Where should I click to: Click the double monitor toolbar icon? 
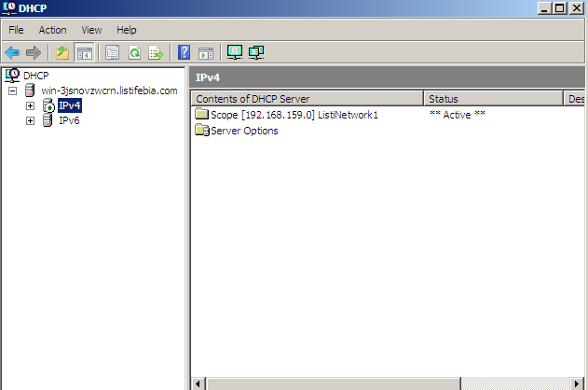(256, 52)
